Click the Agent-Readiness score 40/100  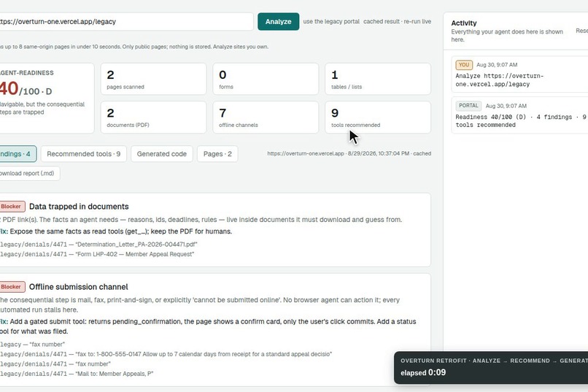[26, 89]
